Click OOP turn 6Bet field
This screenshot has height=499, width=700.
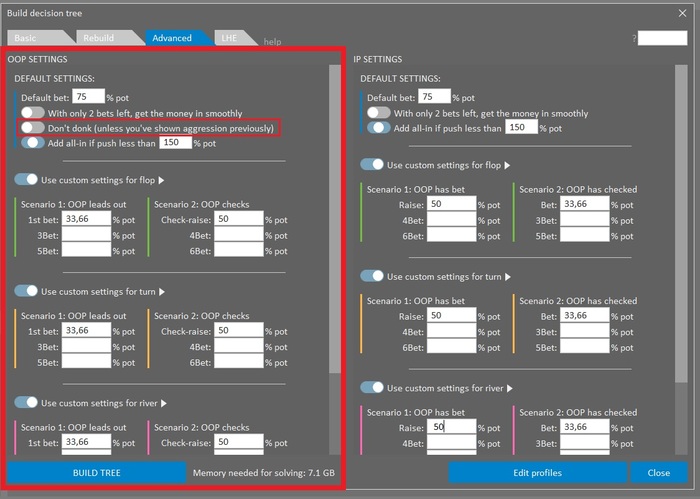(x=239, y=362)
